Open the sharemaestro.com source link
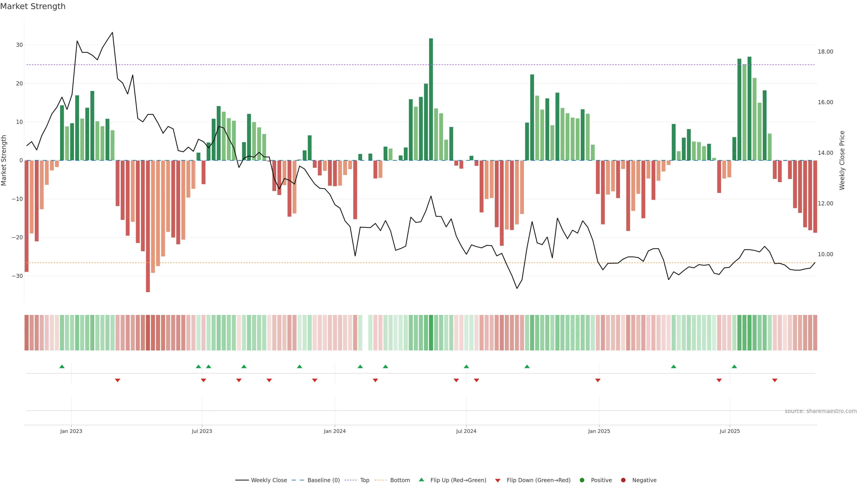868x488 pixels. pos(821,411)
